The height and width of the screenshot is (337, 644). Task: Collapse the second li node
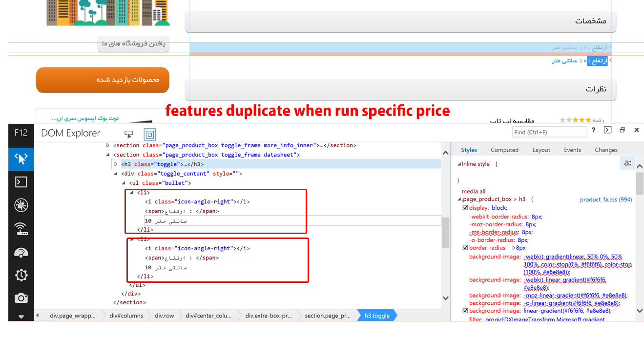point(131,239)
